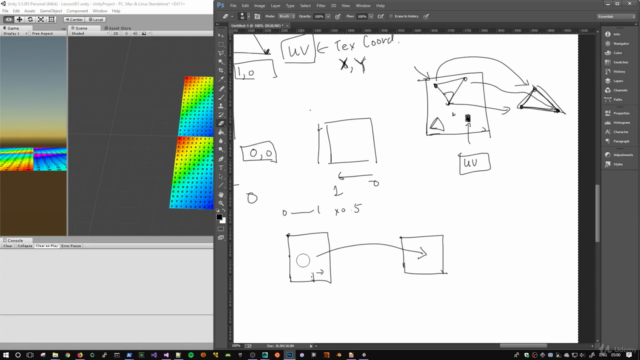The image size is (640, 360).
Task: Select the Lasso tool
Action: (x=221, y=53)
